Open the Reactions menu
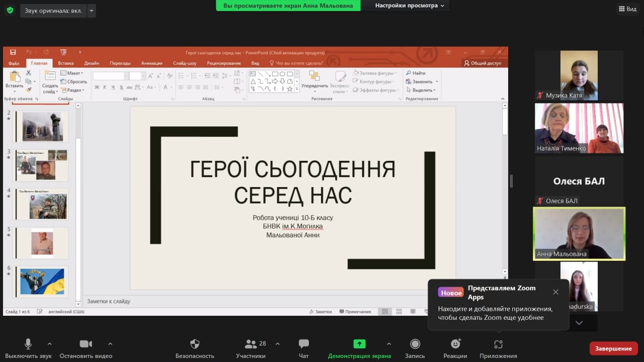 (455, 344)
